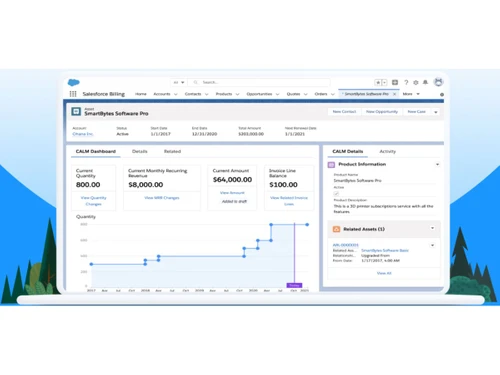Click the Product Information purple icon

tap(331, 165)
